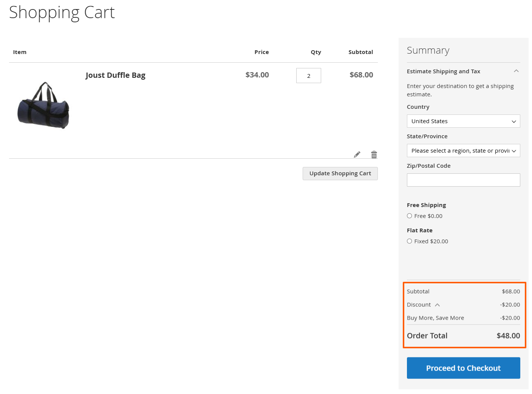
Task: Click the $34.00 unit price
Action: (x=257, y=75)
